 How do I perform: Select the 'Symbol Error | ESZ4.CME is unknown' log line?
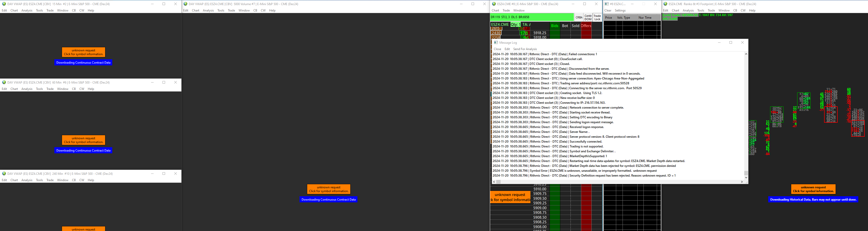click(575, 171)
